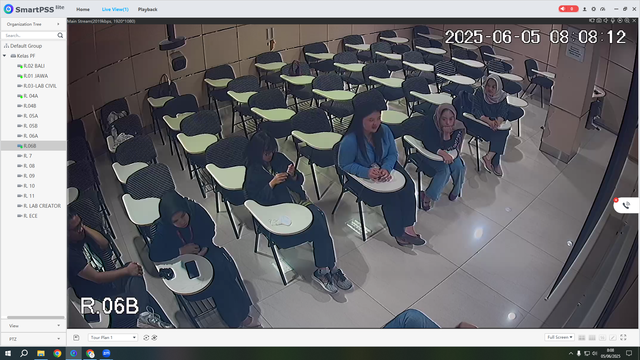Toggle audio on the video window
Viewport: 640px width, 360px height.
click(606, 20)
